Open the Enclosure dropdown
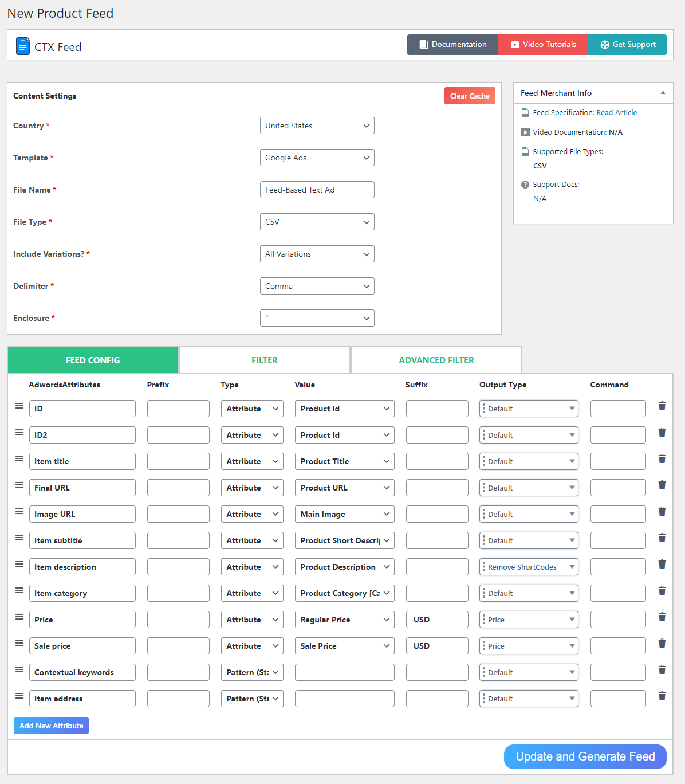The image size is (685, 784). (x=317, y=318)
